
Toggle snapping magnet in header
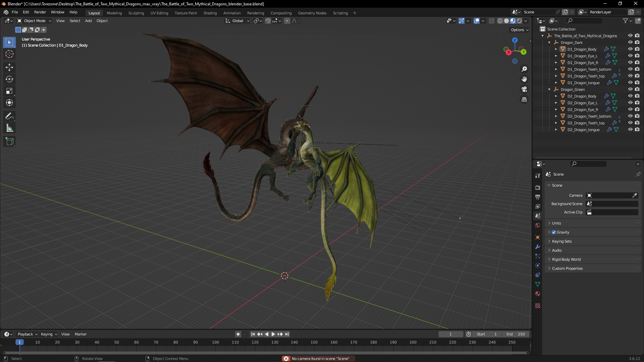pyautogui.click(x=268, y=21)
